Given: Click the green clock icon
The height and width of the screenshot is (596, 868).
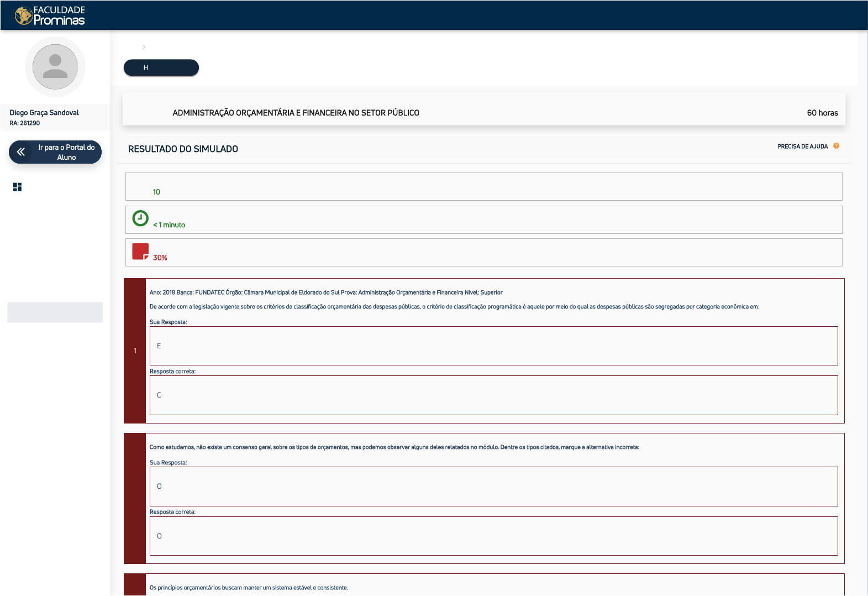Looking at the screenshot, I should [x=140, y=218].
